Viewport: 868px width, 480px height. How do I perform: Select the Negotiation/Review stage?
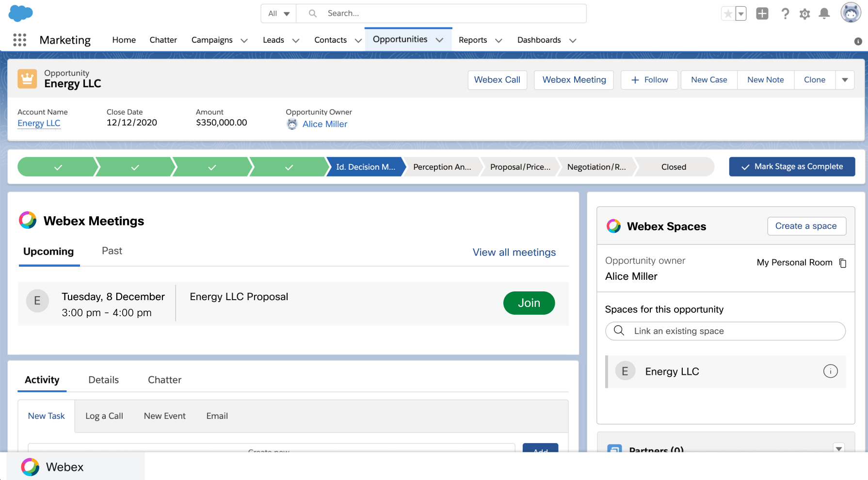(596, 167)
